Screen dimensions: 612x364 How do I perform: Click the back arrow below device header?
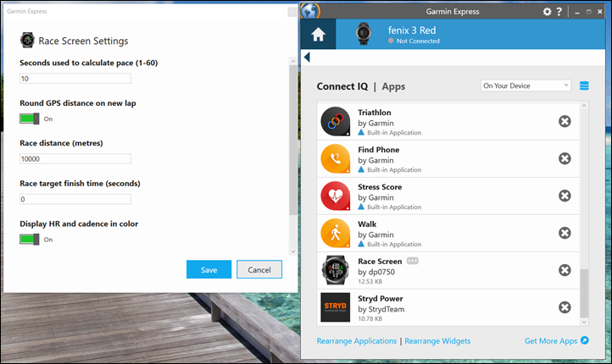click(307, 58)
